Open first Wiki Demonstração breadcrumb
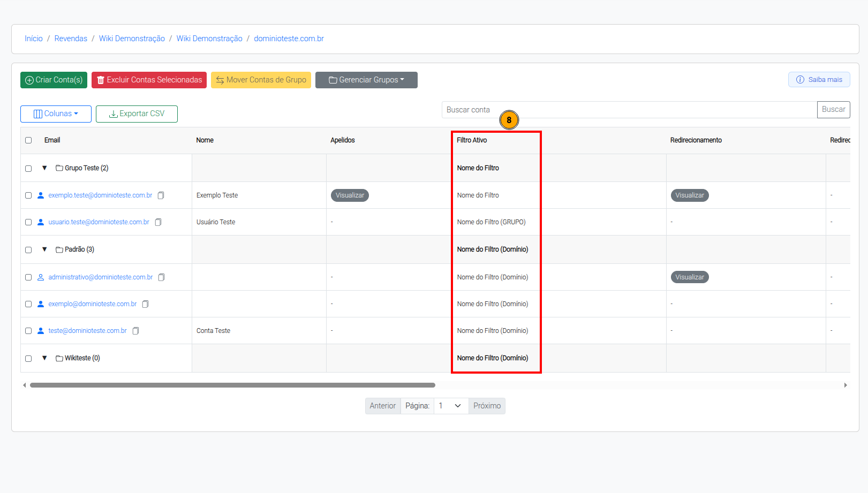 click(x=132, y=39)
